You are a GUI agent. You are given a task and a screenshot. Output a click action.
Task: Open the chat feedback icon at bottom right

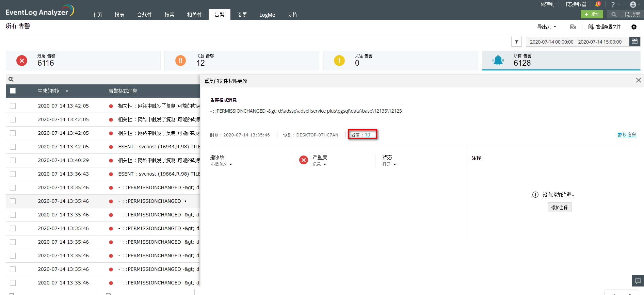638,281
